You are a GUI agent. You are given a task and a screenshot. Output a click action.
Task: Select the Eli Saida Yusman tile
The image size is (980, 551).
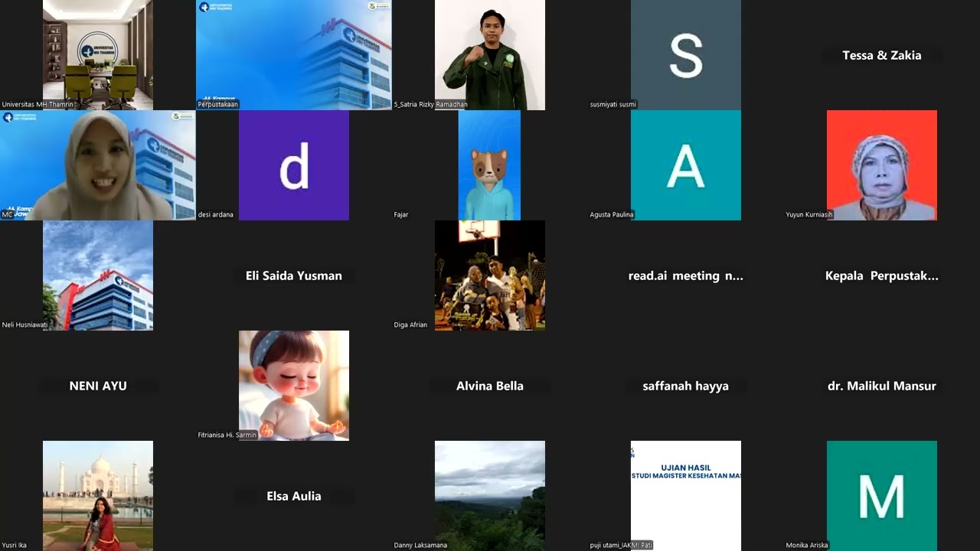[294, 275]
